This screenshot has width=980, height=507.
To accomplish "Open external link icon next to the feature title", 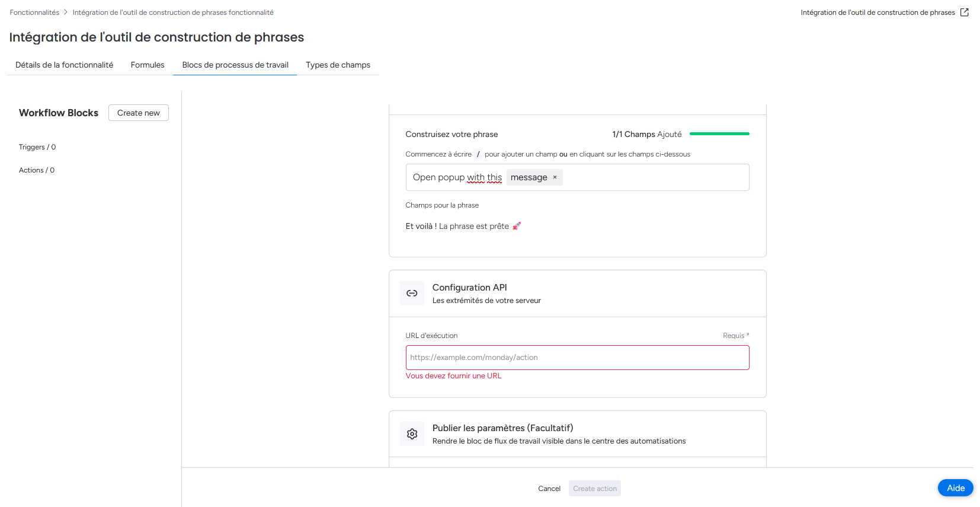I will (x=964, y=12).
